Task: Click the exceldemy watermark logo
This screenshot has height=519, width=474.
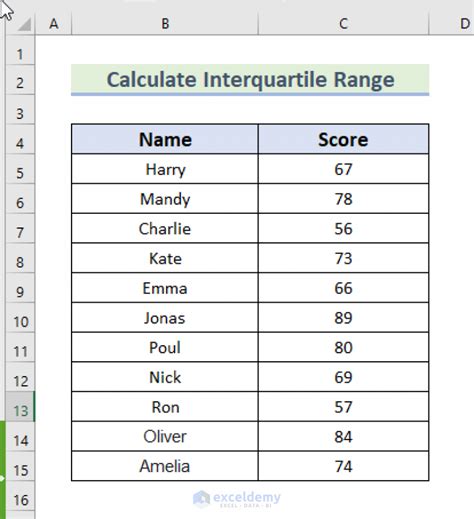Action: click(237, 499)
